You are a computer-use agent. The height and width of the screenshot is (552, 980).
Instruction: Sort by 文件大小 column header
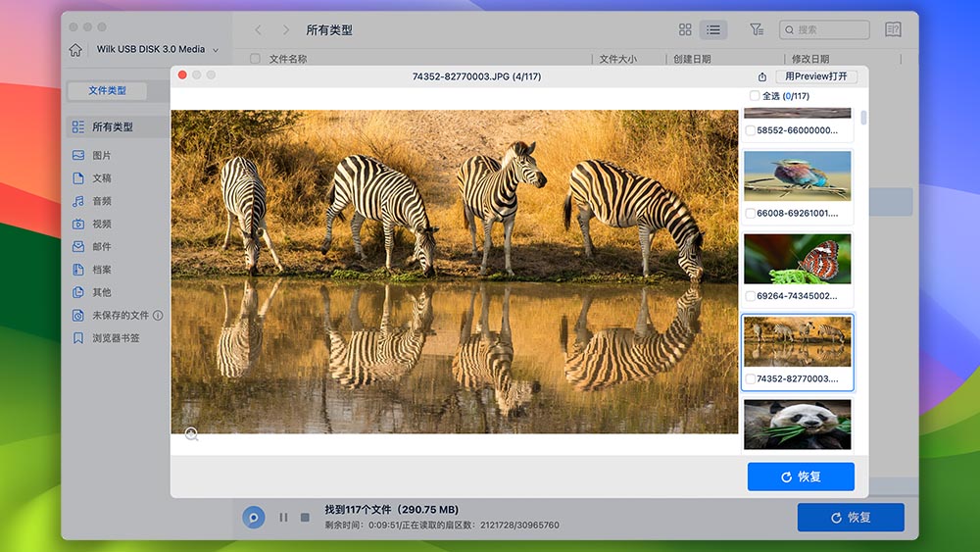click(618, 59)
